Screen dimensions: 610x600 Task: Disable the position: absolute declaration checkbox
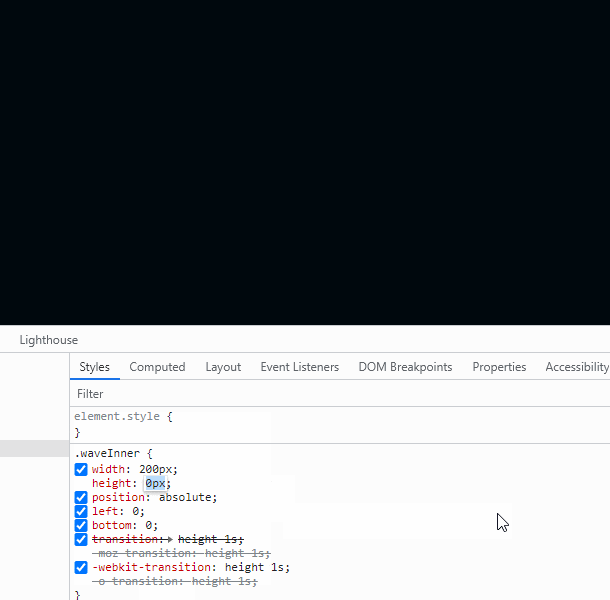coord(81,497)
